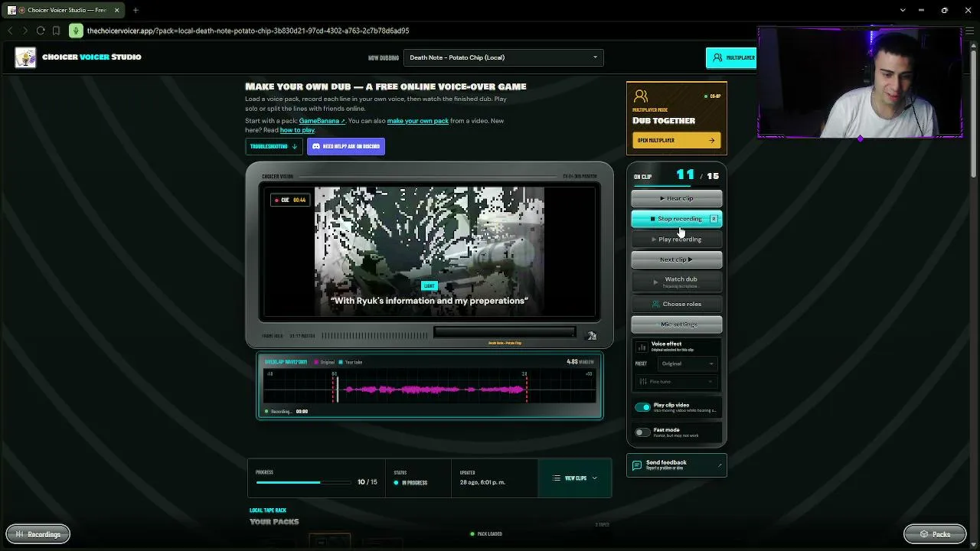Click the bookmark icon in the address bar
This screenshot has height=551, width=980.
click(56, 31)
